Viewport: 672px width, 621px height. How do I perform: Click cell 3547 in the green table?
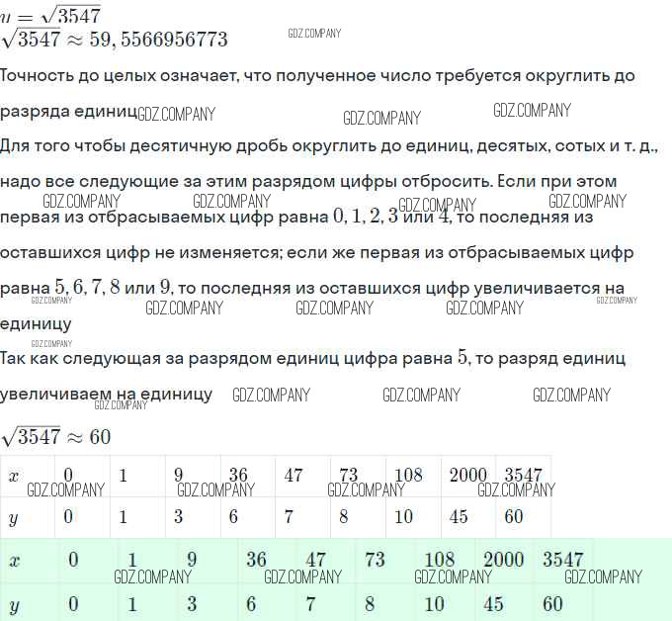pos(563,560)
